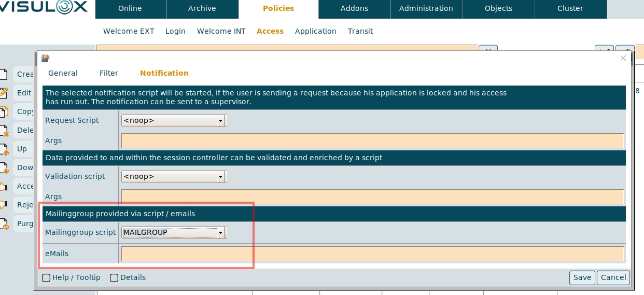Image resolution: width=644 pixels, height=295 pixels.
Task: Click the Create policy icon in sidebar
Action: 3,74
